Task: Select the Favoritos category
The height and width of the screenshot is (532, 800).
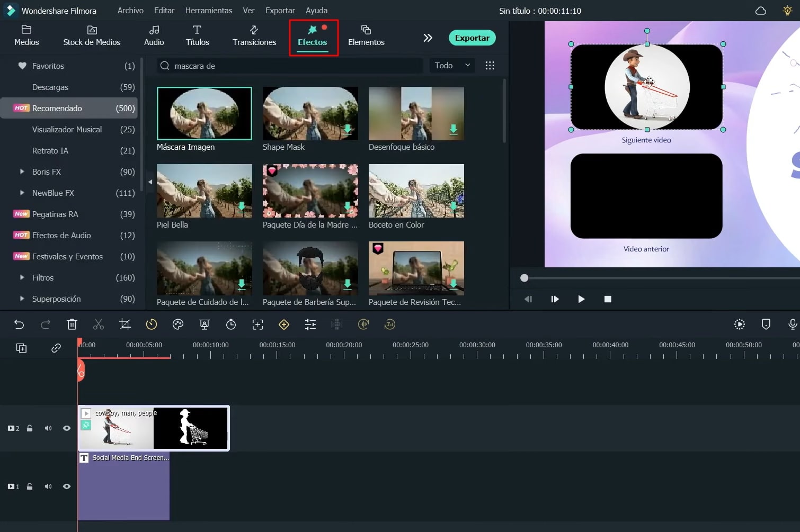Action: tap(69, 66)
